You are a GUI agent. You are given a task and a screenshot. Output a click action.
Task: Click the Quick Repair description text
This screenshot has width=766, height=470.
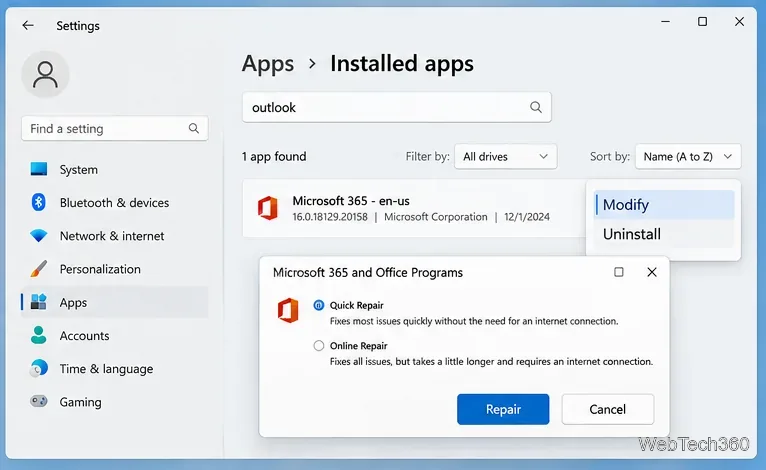point(474,321)
